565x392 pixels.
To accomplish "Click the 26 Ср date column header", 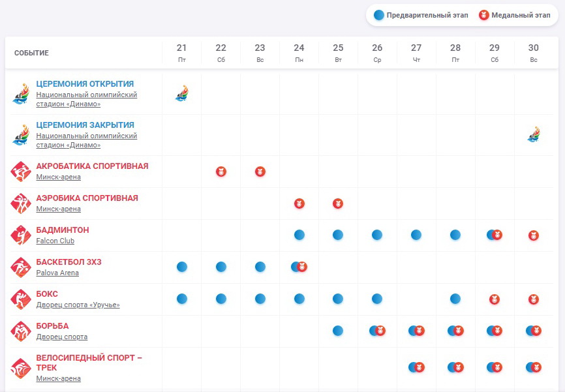I will (x=377, y=53).
